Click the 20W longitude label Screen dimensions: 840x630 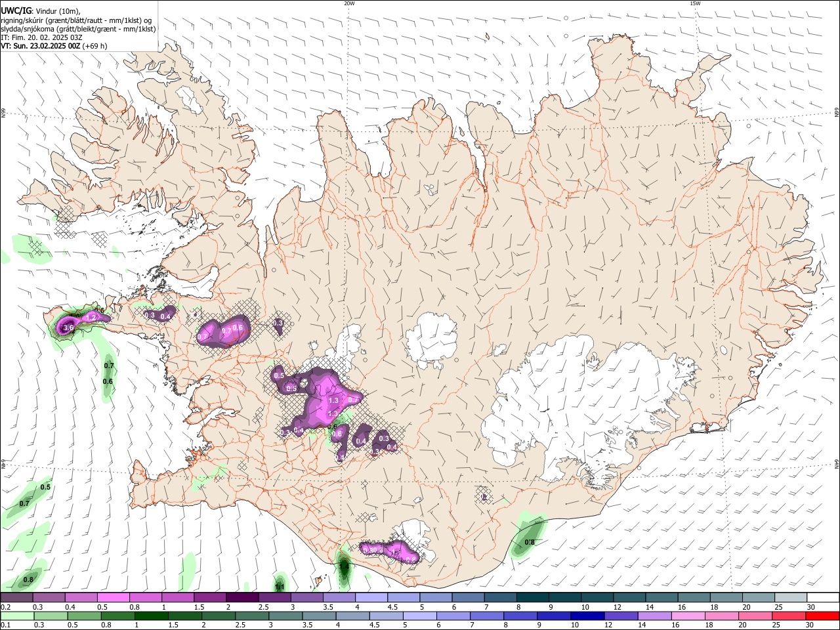coord(349,3)
